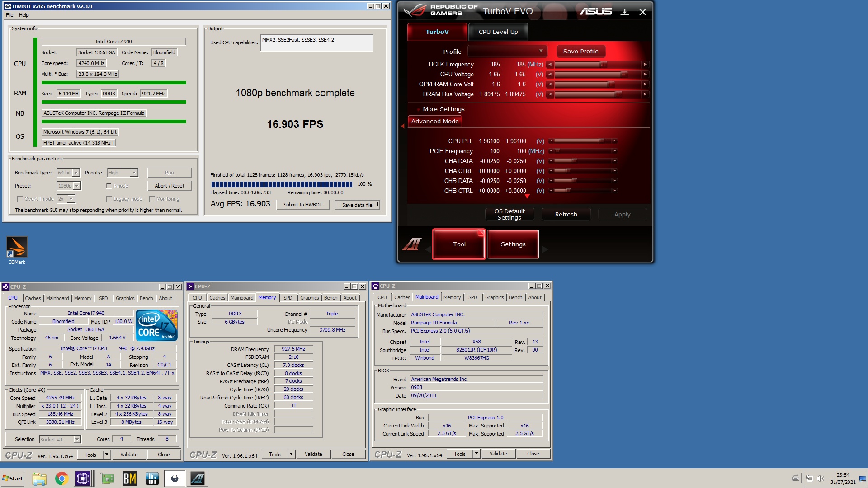Expand Tools dropdown arrow in CPU-Z Memory window
This screenshot has width=868, height=488.
point(291,454)
